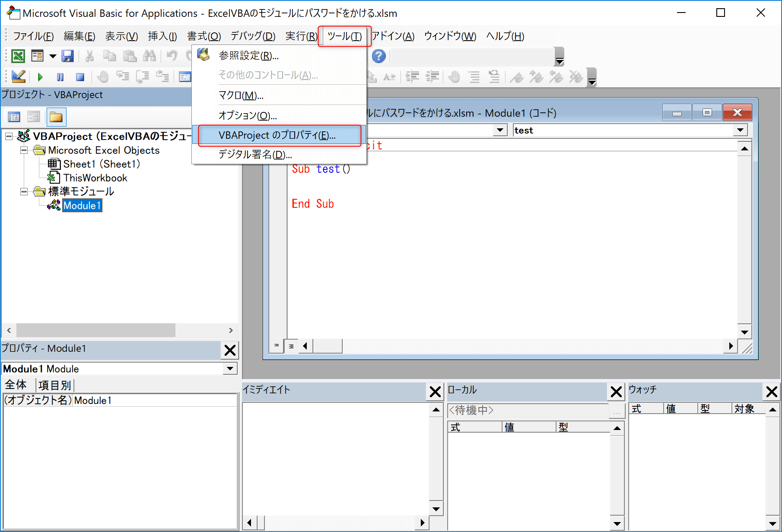Click the Project panel horizontal scrollbar
The image size is (782, 532).
tap(95, 330)
